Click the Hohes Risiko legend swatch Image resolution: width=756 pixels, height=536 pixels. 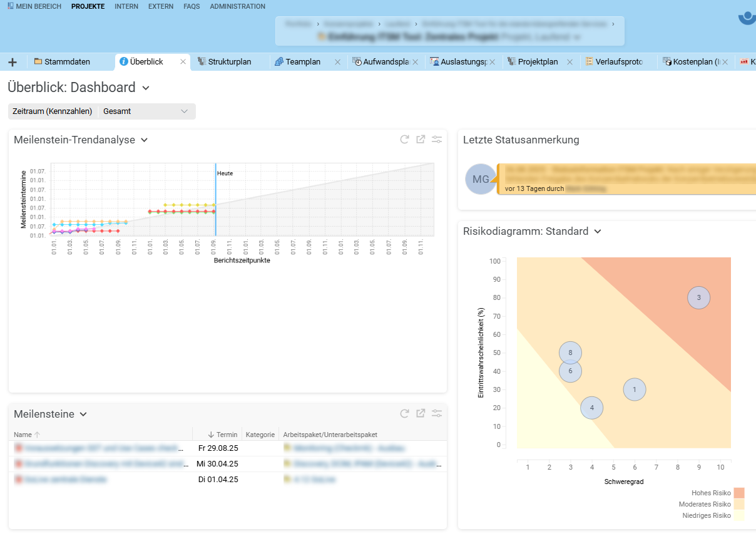coord(739,493)
